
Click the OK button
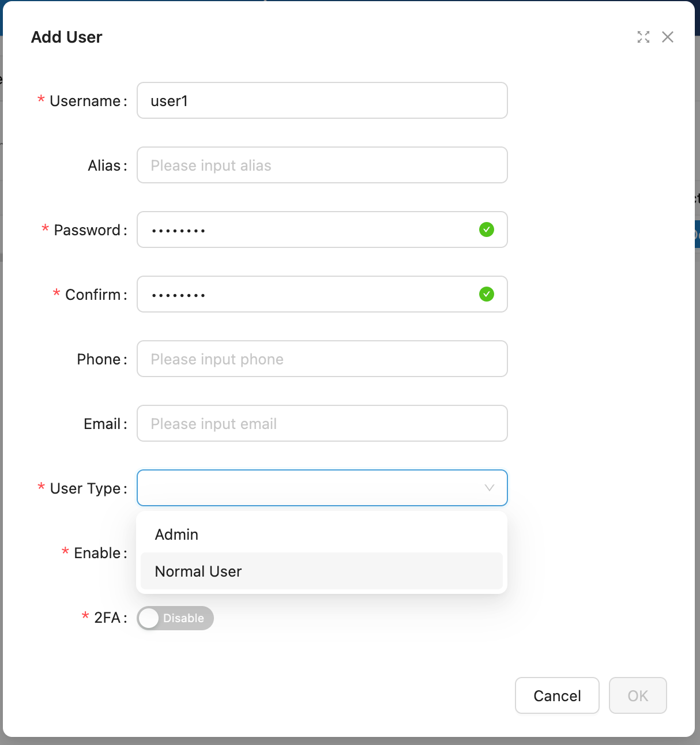(638, 695)
